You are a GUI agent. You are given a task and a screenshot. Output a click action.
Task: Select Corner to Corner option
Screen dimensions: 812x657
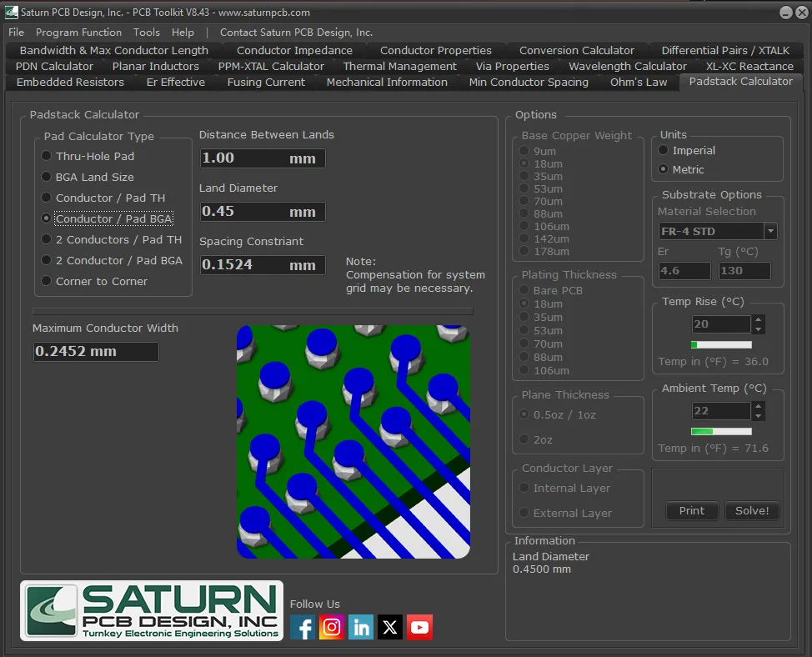point(95,281)
